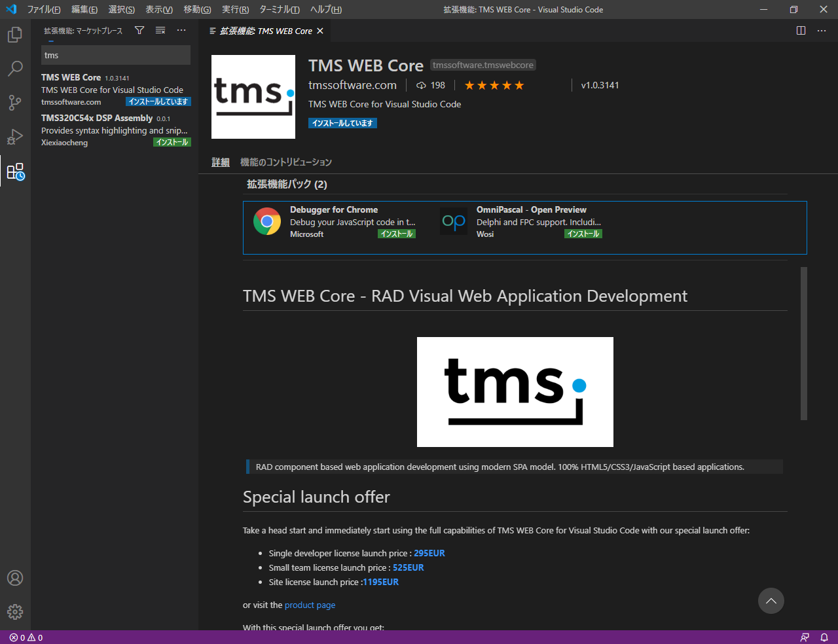This screenshot has width=838, height=644.
Task: Click the scroll-to-top round arrow button
Action: pyautogui.click(x=771, y=601)
